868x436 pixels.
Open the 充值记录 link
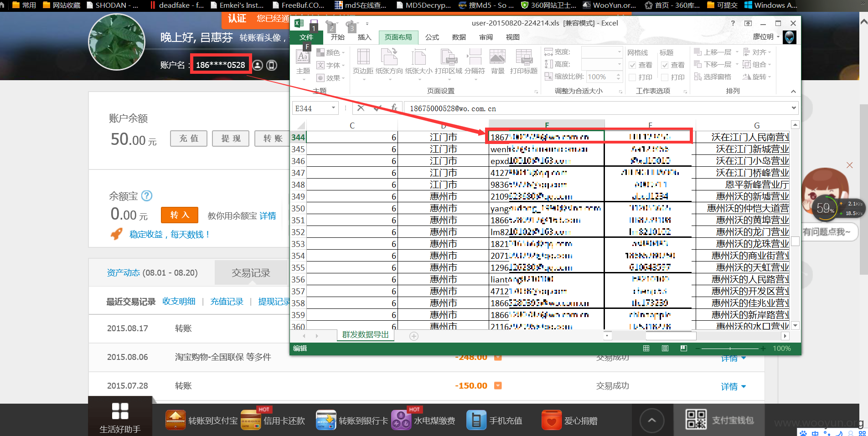pos(227,301)
